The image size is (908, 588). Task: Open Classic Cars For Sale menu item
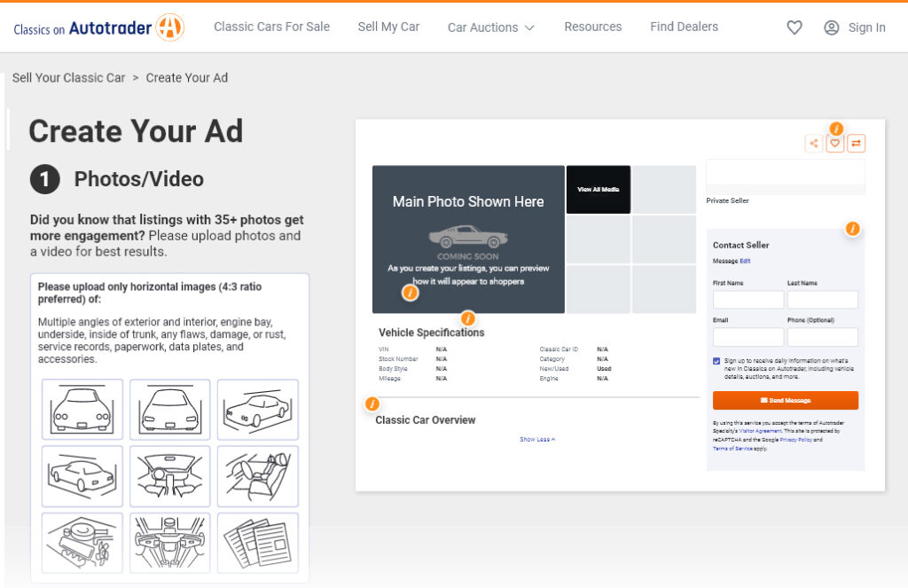click(x=271, y=27)
